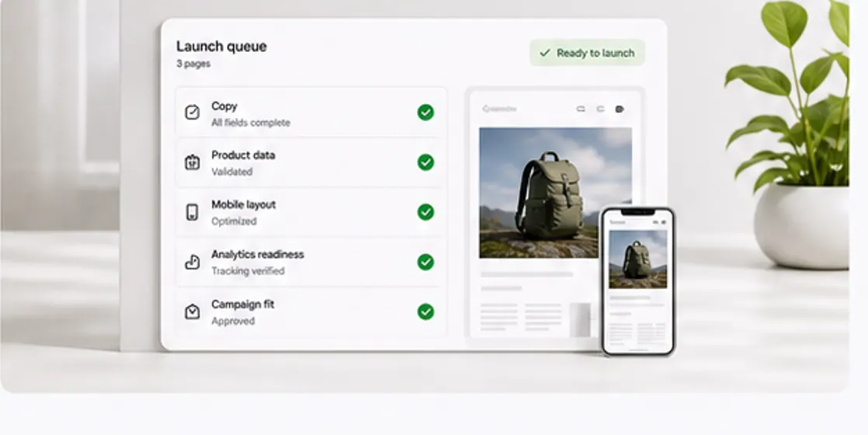868x435 pixels.
Task: Select the 'Copy' row title
Action: point(224,106)
